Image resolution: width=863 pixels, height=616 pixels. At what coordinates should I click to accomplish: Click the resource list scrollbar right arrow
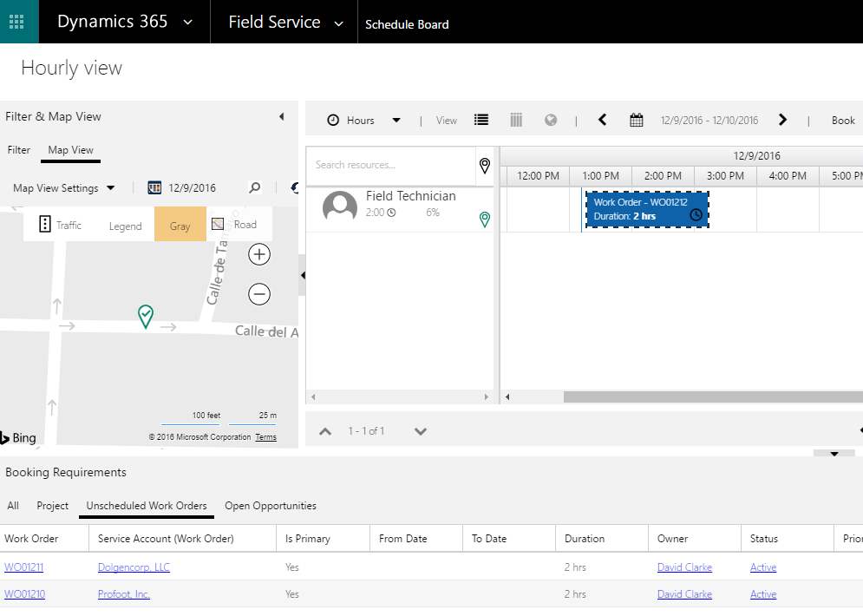click(486, 396)
